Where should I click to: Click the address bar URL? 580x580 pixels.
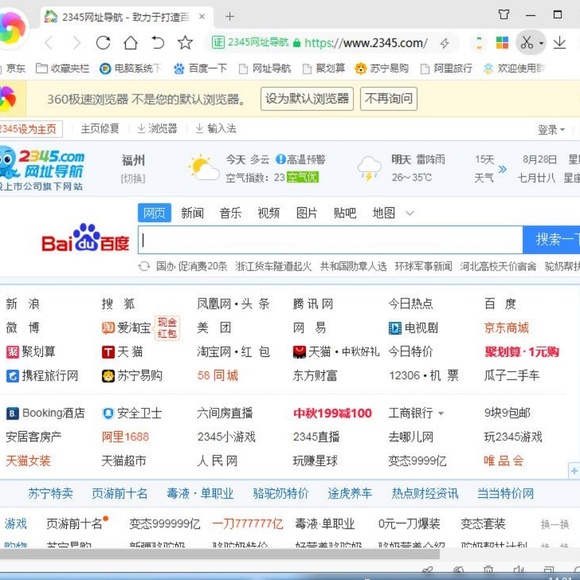click(x=366, y=43)
